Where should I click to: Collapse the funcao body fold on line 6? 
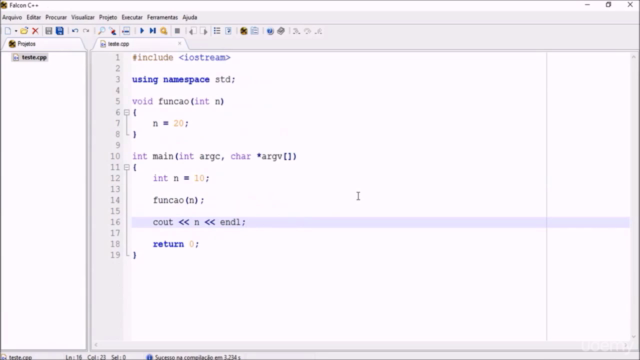coord(127,112)
